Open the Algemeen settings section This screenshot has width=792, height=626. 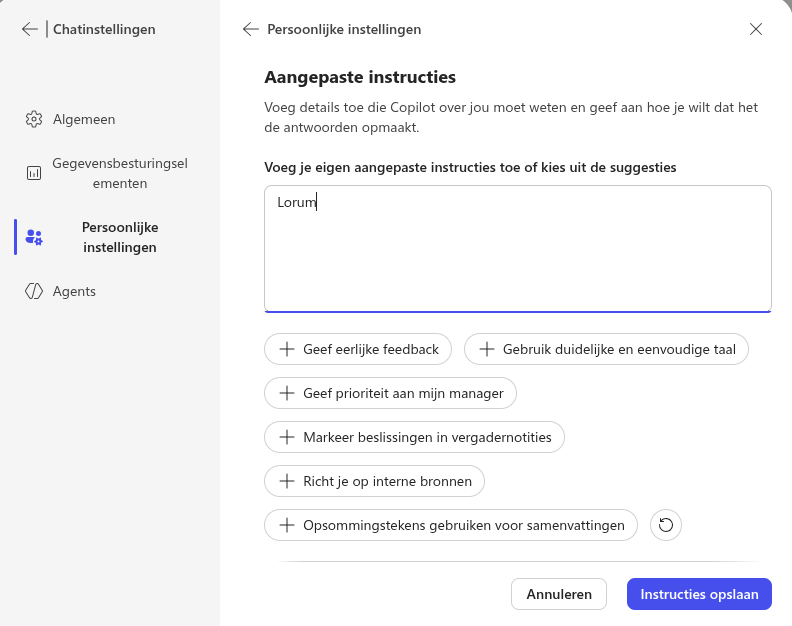pyautogui.click(x=84, y=119)
